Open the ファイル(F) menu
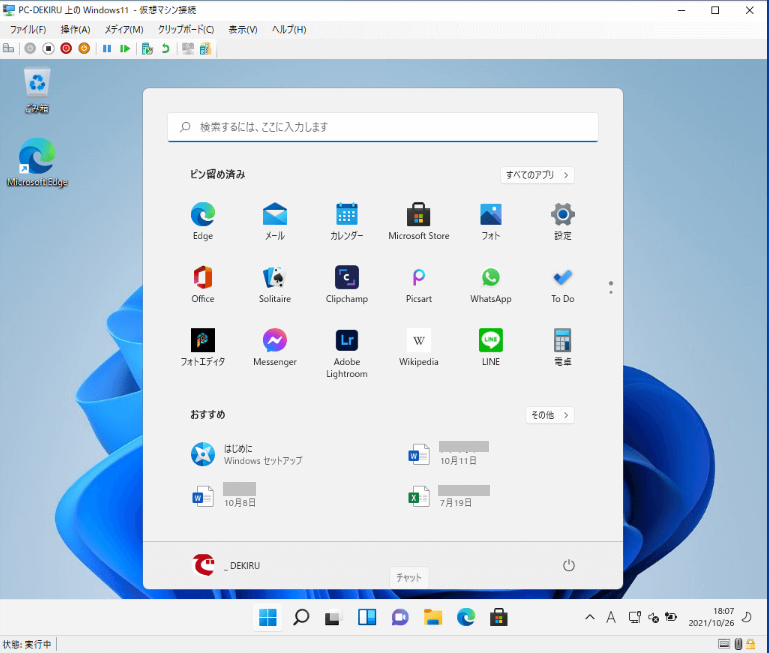769x653 pixels. pos(28,29)
